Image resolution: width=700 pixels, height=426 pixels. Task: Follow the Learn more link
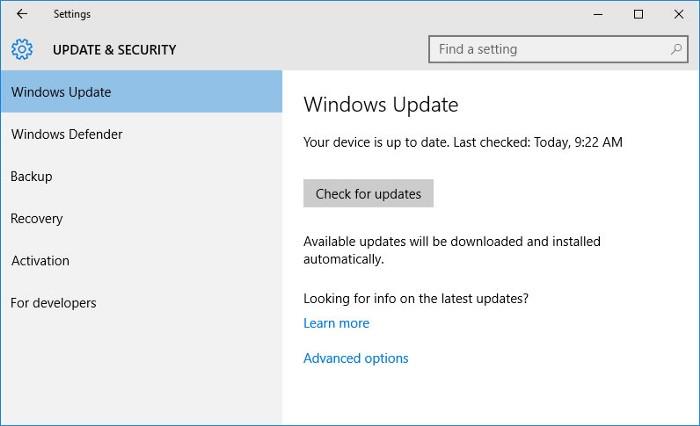tap(336, 323)
